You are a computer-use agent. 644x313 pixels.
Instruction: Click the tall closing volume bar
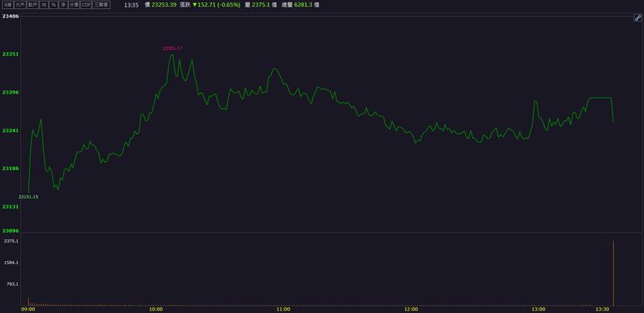coord(613,273)
